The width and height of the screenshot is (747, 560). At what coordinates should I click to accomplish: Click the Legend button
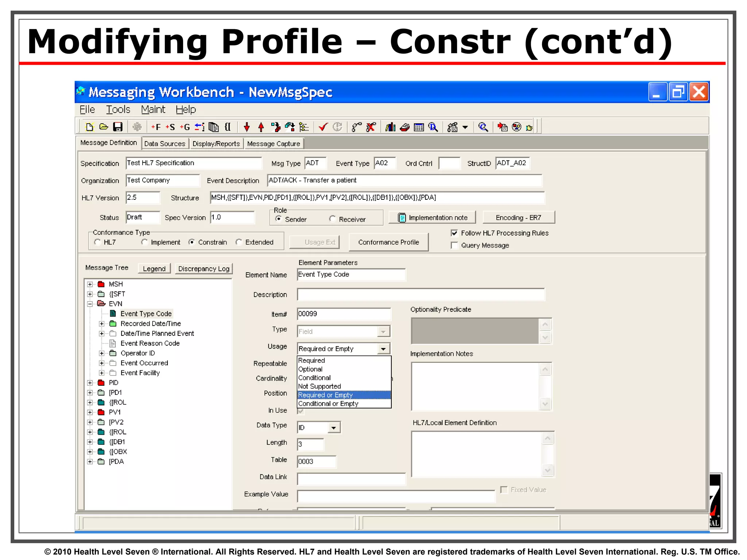pyautogui.click(x=154, y=269)
